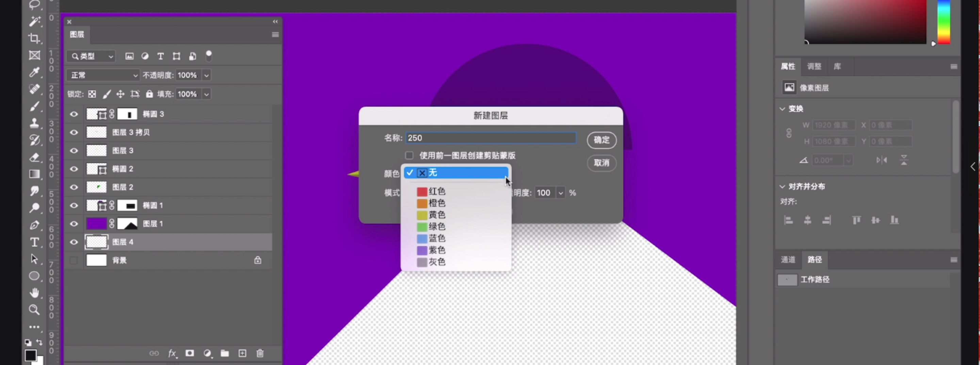
Task: Filter layers by type (text) layers
Action: coord(161,56)
